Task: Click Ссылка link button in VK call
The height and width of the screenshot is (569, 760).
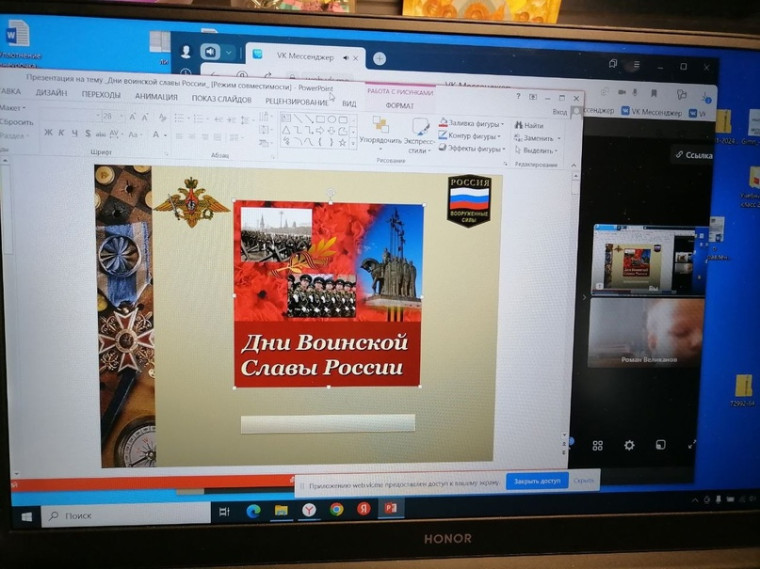Action: [694, 155]
